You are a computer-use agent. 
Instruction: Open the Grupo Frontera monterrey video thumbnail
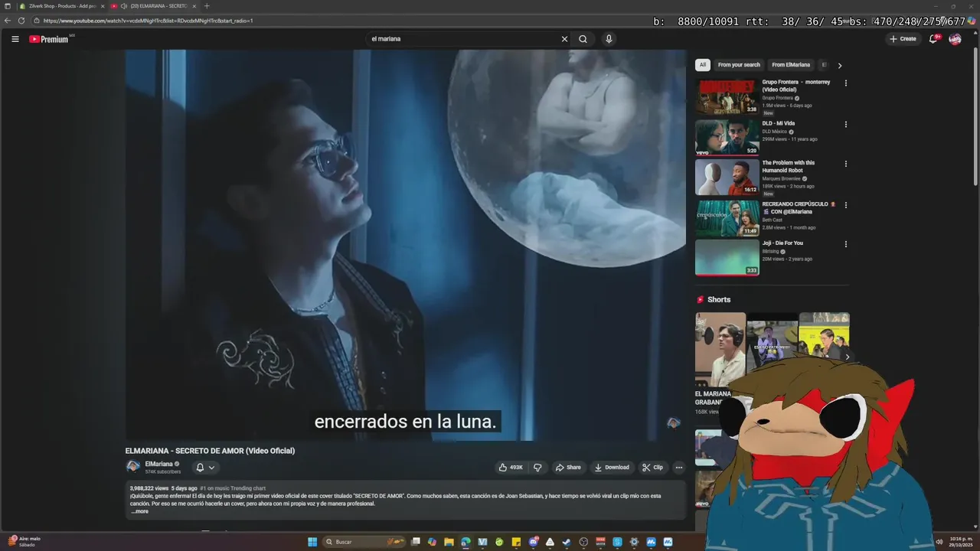tap(727, 96)
